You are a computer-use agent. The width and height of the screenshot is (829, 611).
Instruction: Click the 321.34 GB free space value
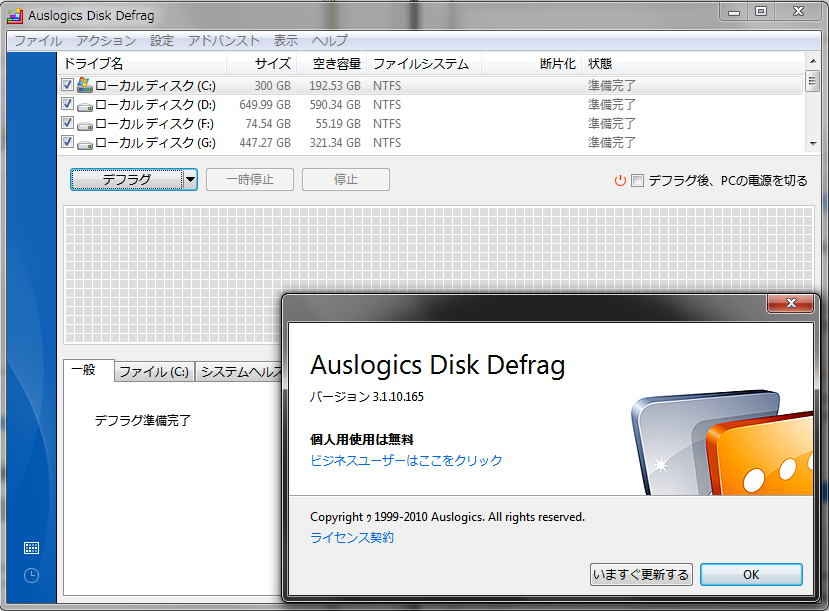[335, 143]
